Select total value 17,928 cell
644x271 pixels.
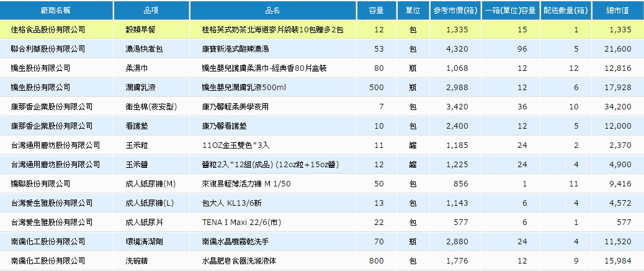pyautogui.click(x=618, y=88)
